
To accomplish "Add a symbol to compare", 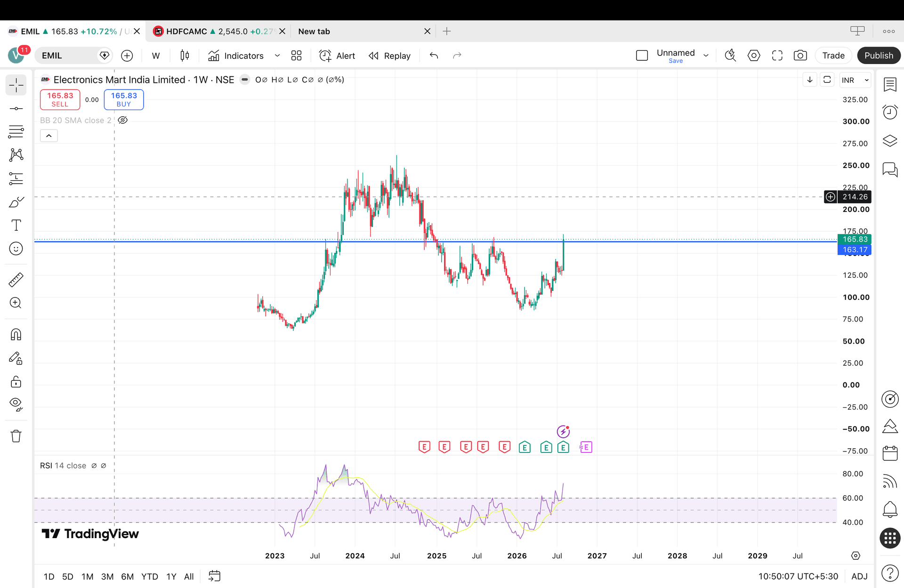I will coord(127,56).
